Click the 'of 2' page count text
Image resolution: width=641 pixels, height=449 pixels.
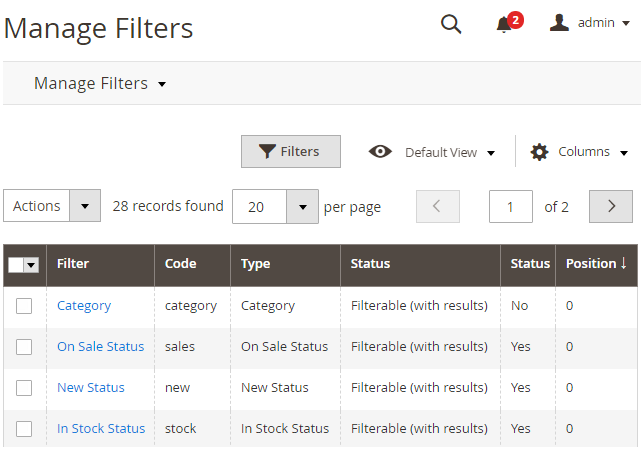tap(556, 207)
